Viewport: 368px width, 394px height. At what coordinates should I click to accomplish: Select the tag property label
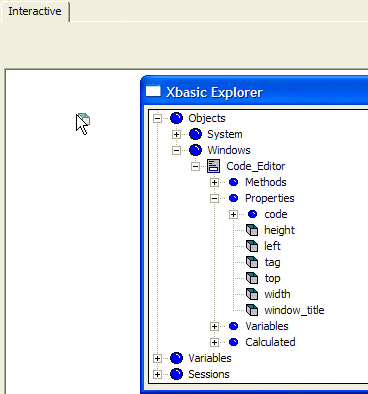click(x=273, y=262)
